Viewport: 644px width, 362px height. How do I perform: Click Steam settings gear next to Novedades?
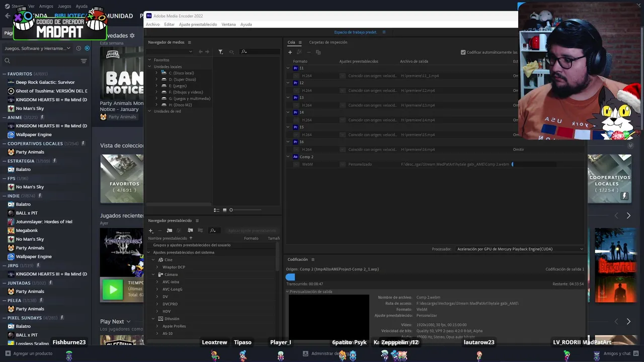point(132,36)
